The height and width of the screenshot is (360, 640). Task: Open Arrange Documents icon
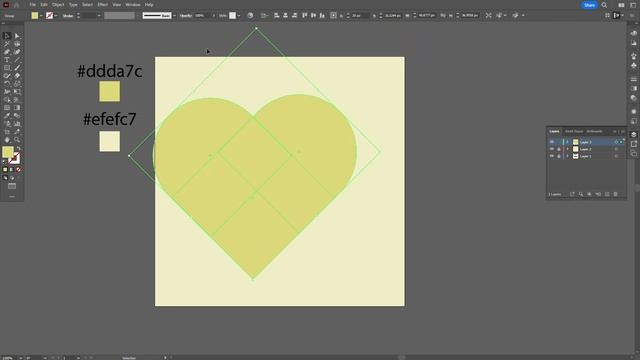[x=621, y=5]
